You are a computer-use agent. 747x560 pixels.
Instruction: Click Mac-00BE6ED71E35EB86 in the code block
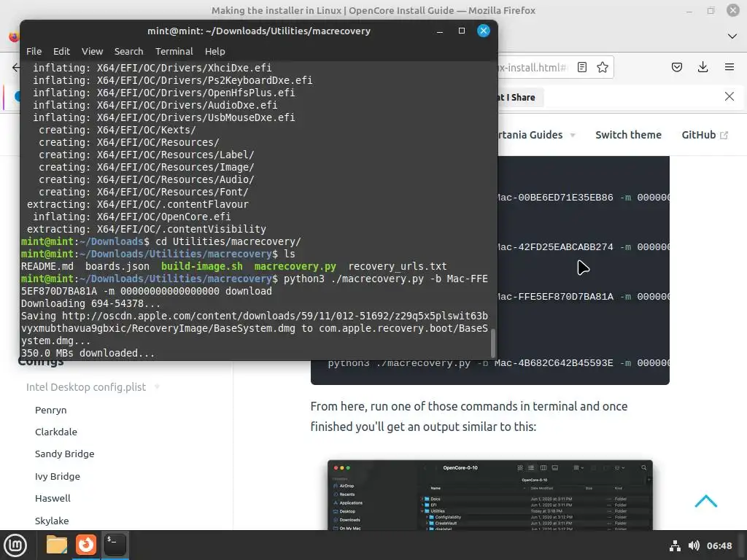point(554,198)
